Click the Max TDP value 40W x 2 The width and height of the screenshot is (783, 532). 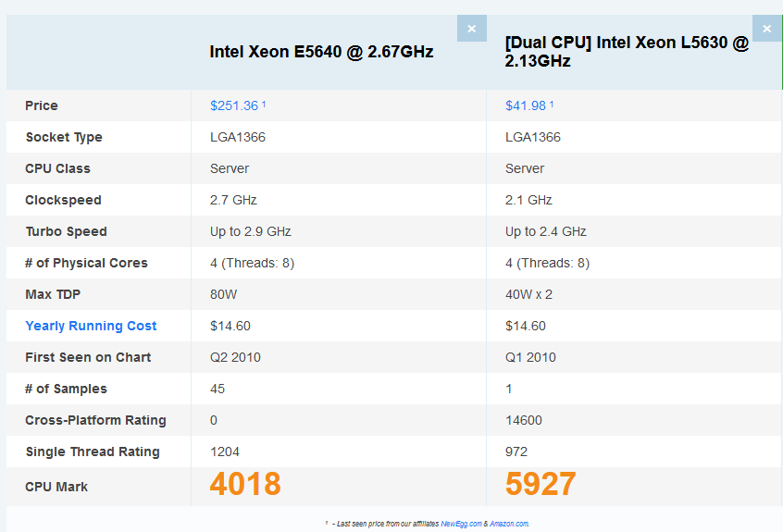coord(528,294)
